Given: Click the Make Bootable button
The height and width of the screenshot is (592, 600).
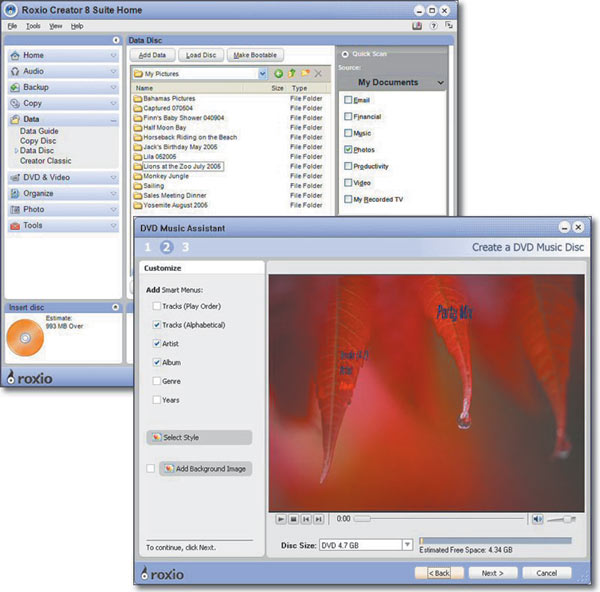Looking at the screenshot, I should tap(255, 55).
